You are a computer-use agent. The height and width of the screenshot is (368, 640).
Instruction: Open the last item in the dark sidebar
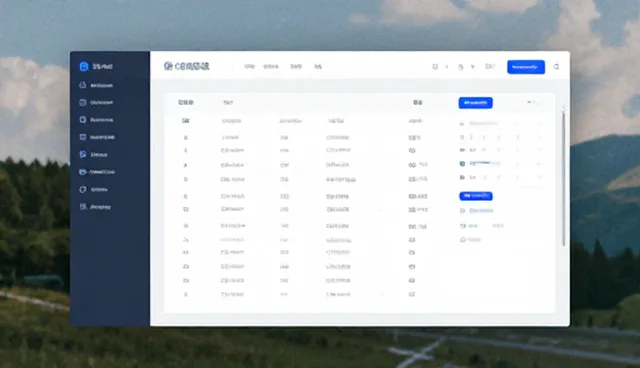[x=95, y=207]
